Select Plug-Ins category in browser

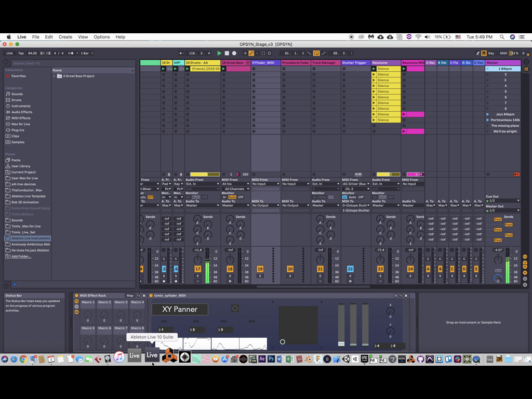click(18, 130)
